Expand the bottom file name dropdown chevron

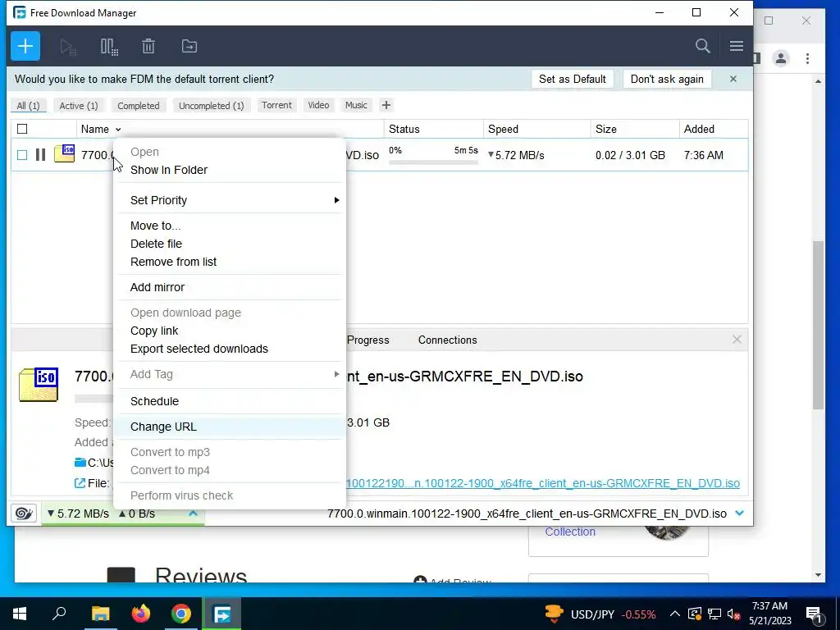pyautogui.click(x=740, y=514)
